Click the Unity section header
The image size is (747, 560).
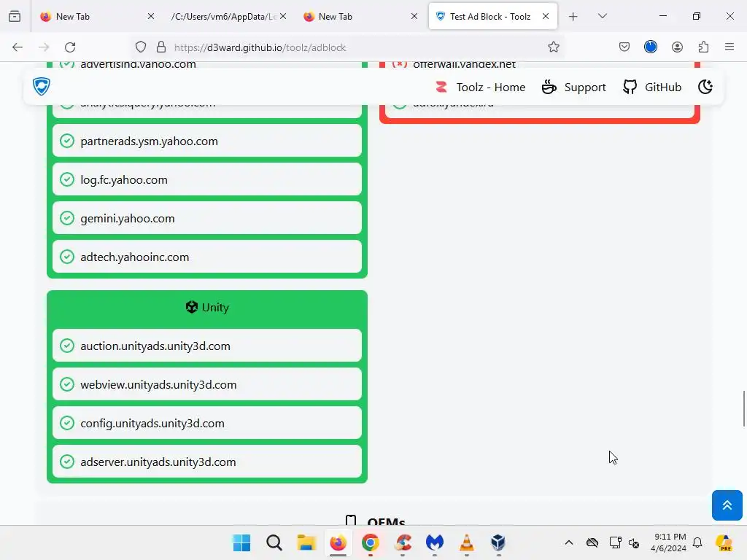pos(206,308)
